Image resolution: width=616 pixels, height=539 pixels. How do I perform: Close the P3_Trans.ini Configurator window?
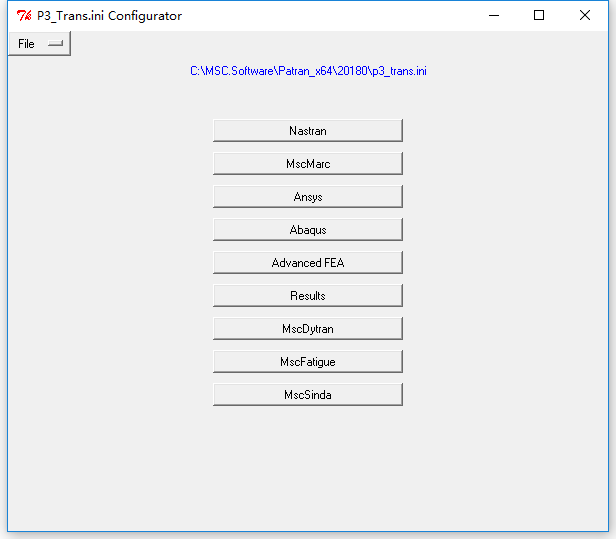[585, 16]
